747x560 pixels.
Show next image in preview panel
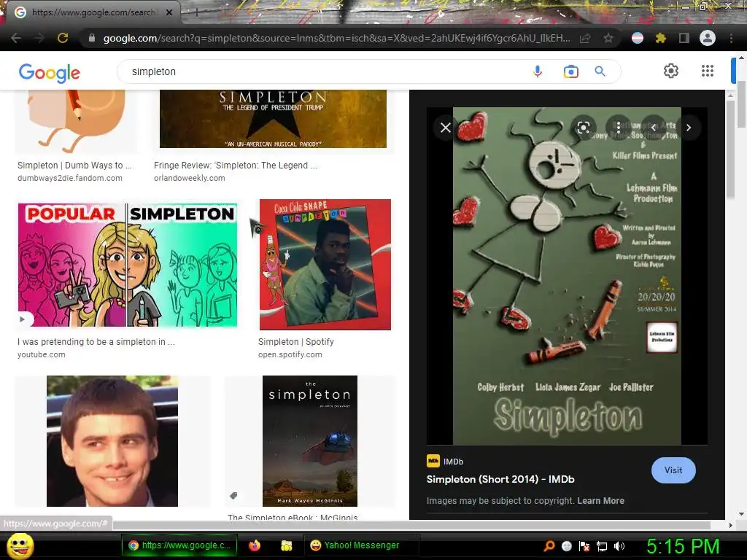point(689,128)
